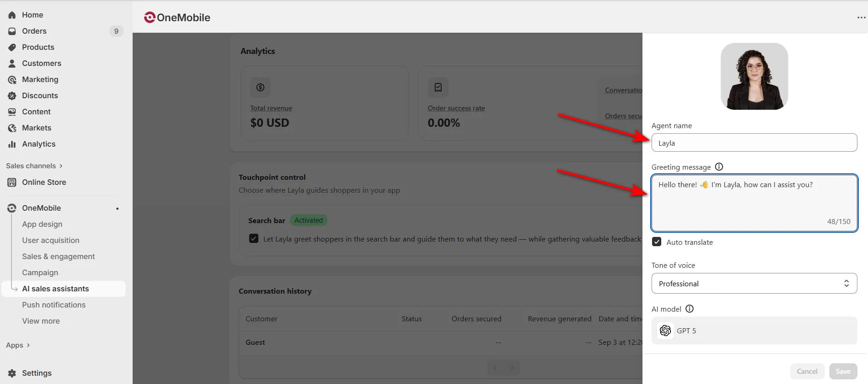Click the Home icon in the sidebar
The image size is (868, 384).
pos(12,15)
